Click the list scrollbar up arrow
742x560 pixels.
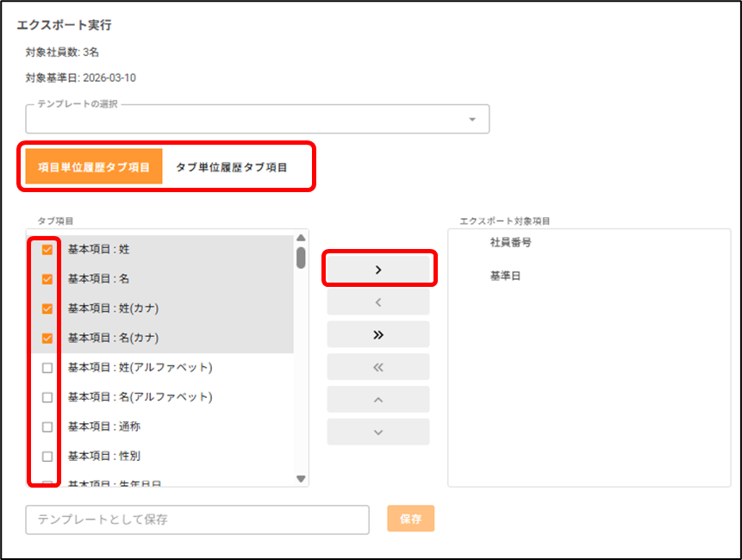point(301,239)
